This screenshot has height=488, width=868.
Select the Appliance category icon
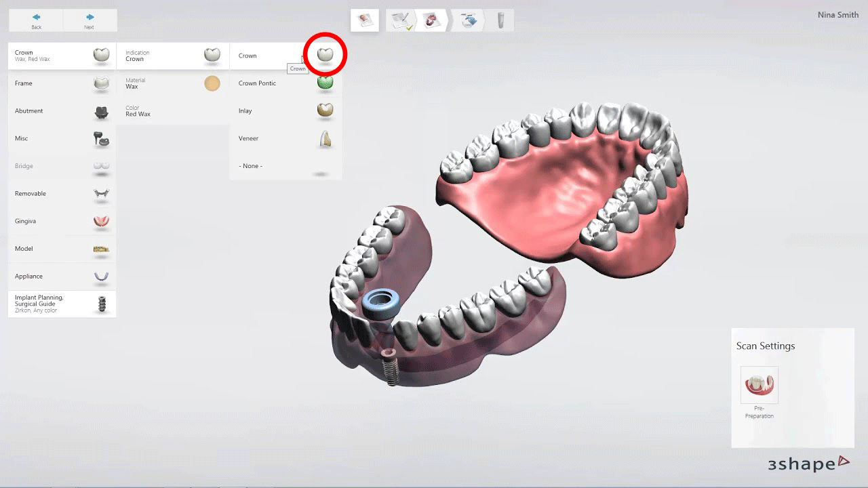click(101, 276)
